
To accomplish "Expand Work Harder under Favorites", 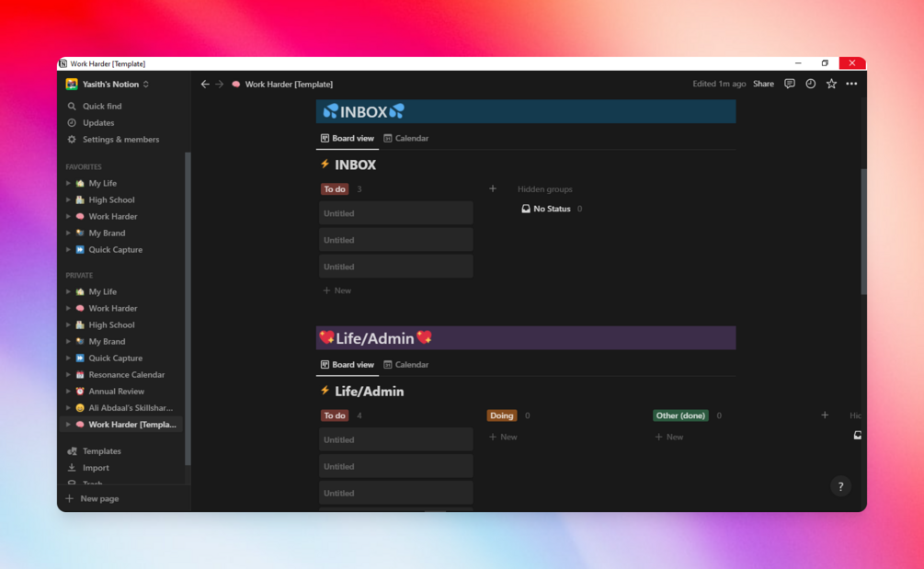I will [68, 216].
